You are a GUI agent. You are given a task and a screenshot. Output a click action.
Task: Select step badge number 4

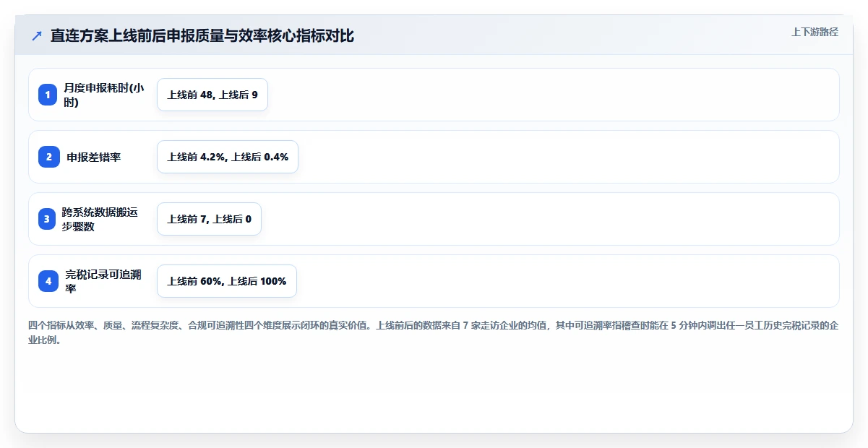pos(48,281)
